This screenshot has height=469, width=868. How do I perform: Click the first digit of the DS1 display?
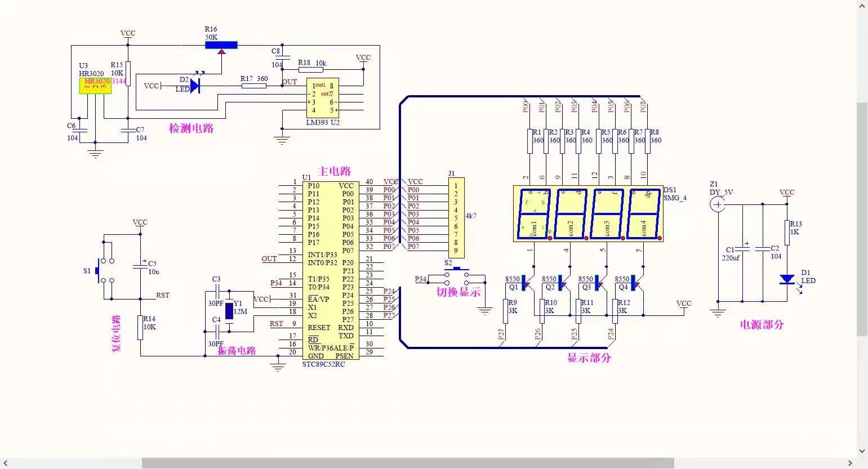tap(533, 214)
